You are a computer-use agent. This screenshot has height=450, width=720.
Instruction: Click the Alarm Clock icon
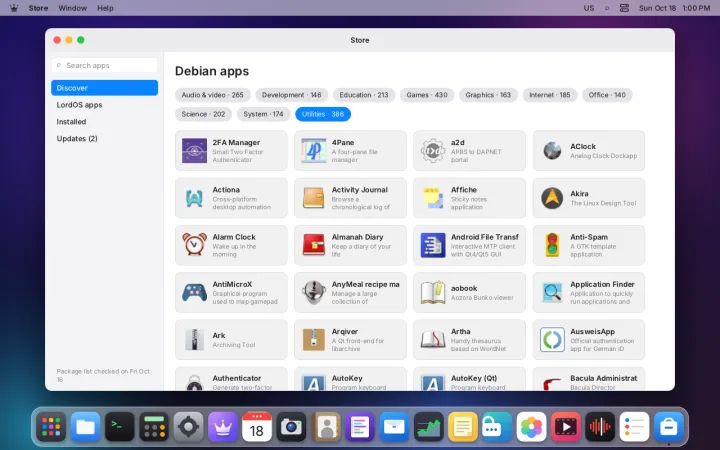(x=194, y=245)
